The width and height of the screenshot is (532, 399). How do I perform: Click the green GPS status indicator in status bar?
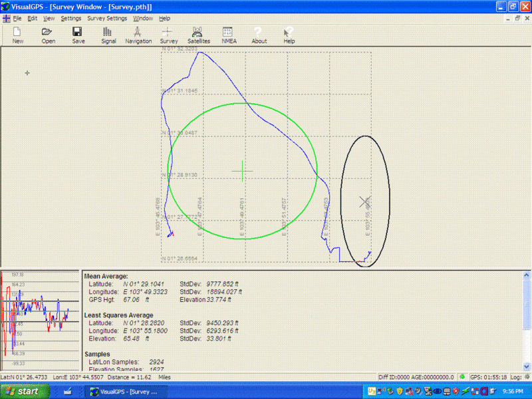(462, 377)
